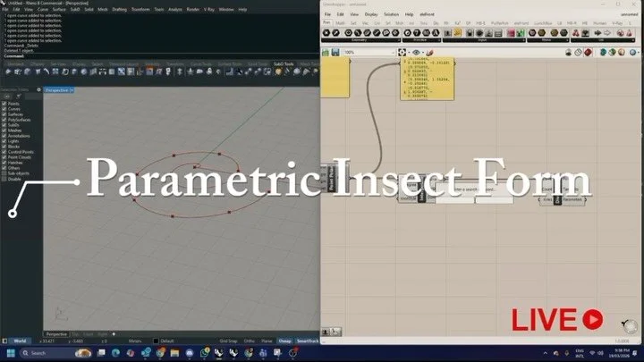Viewport: 644px width, 362px height.
Task: Open the Grasshopper Display menu
Action: pos(371,14)
